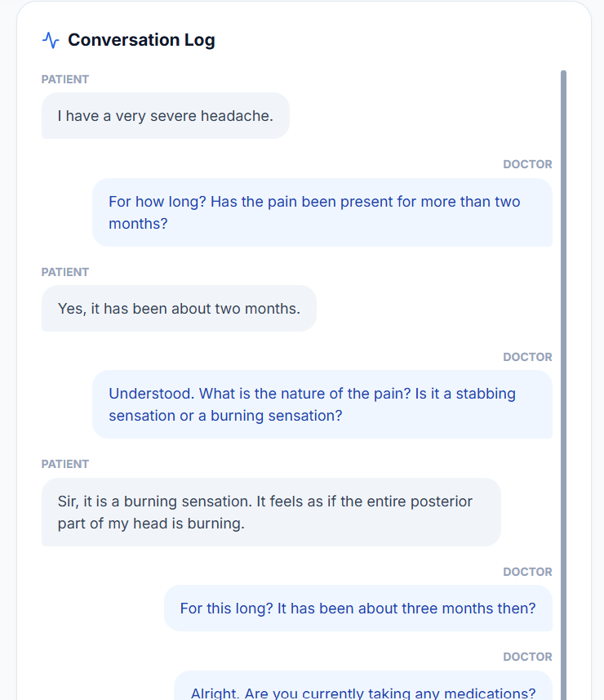604x700 pixels.
Task: Click the DOCTOR label above "For this long?" message
Action: [527, 572]
